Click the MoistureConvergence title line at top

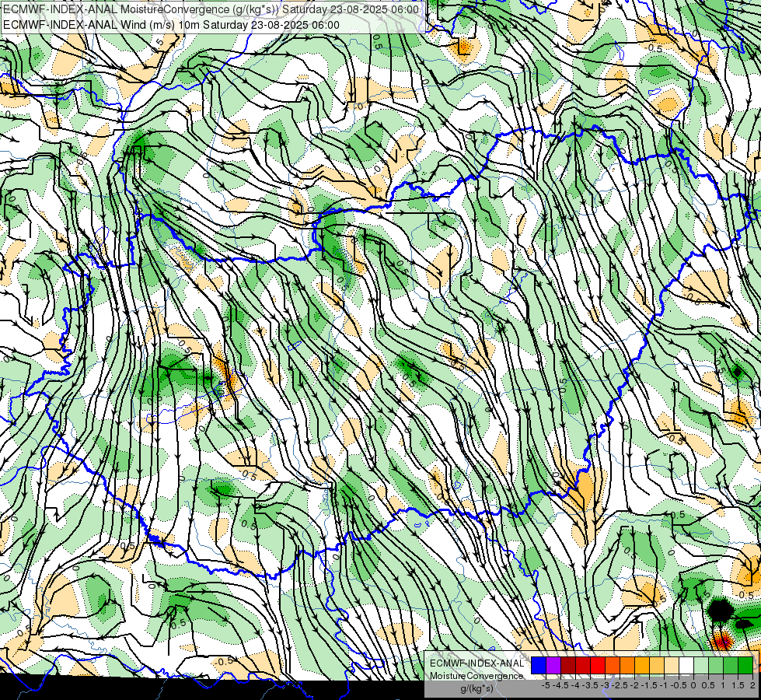tap(211, 9)
